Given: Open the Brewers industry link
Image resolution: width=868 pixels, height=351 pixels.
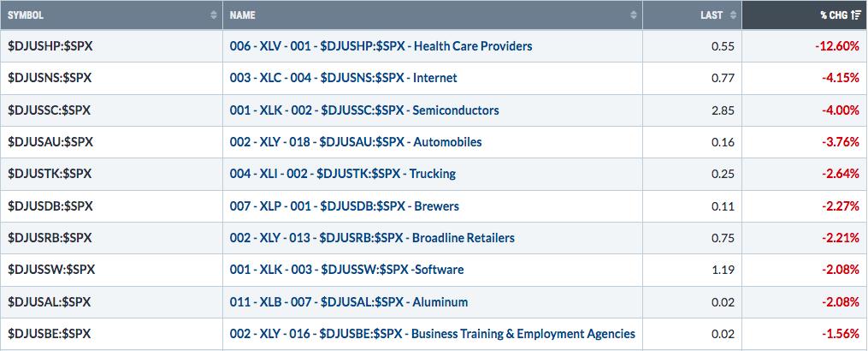Looking at the screenshot, I should tap(345, 206).
